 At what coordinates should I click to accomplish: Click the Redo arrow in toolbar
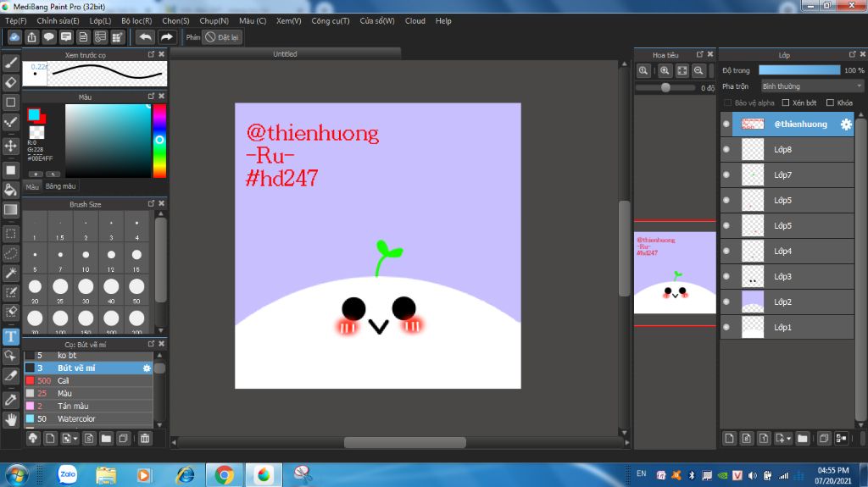(166, 37)
